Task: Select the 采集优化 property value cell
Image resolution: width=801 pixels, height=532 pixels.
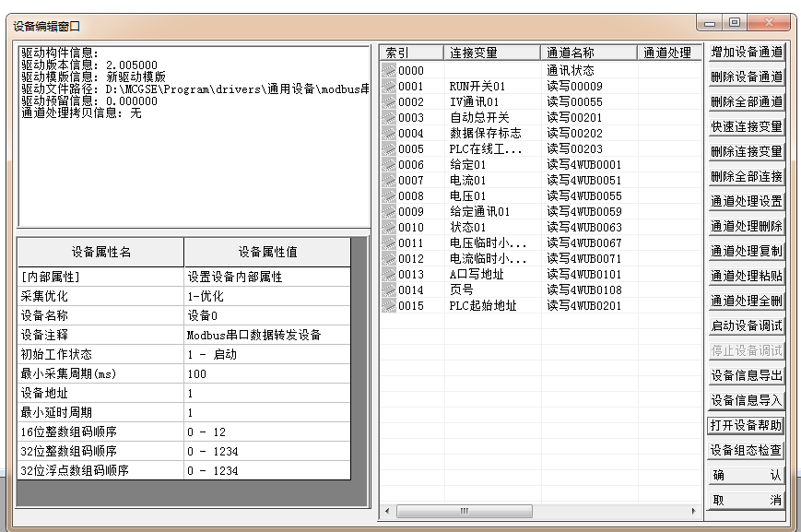Action: coord(266,297)
